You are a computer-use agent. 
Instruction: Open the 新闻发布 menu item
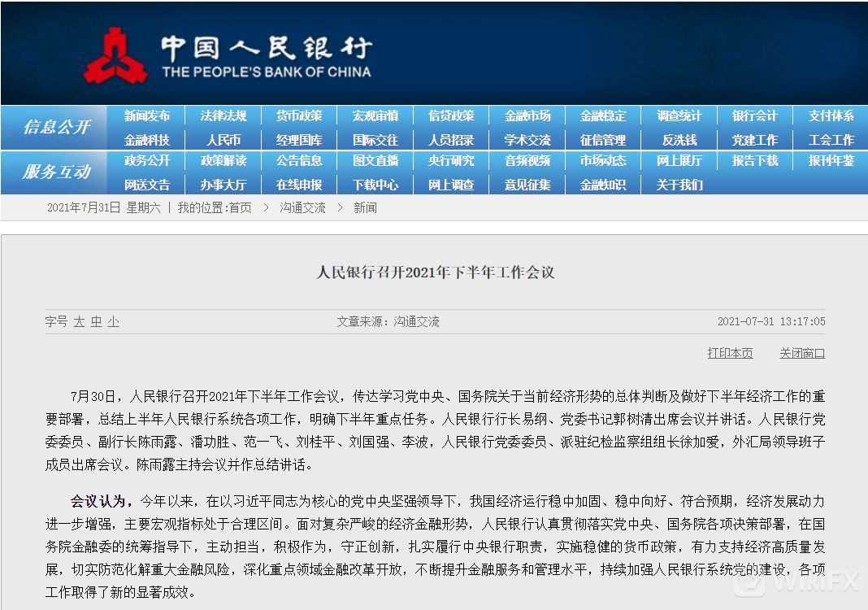coord(147,116)
